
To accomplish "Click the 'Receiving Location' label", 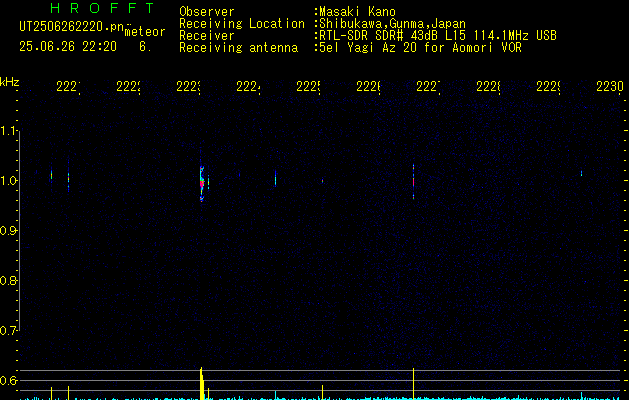I will click(x=242, y=24).
